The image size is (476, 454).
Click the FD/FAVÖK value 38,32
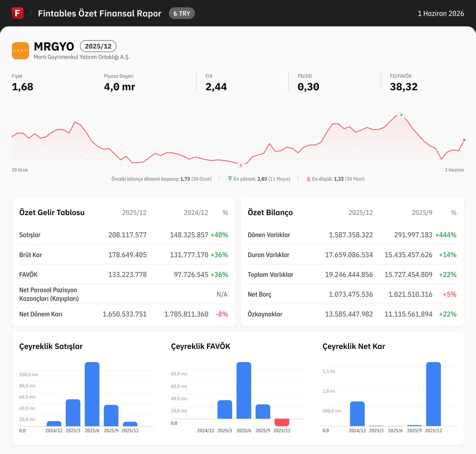pyautogui.click(x=404, y=87)
